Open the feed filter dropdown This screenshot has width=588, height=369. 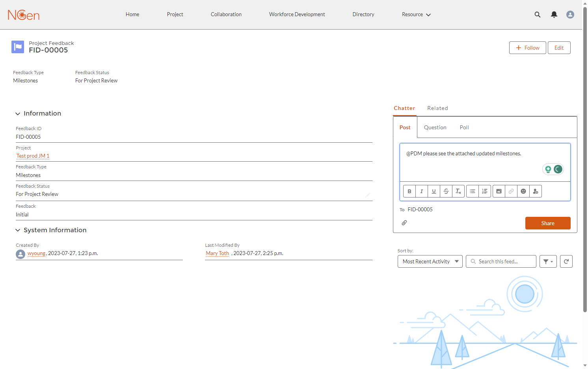tap(548, 261)
